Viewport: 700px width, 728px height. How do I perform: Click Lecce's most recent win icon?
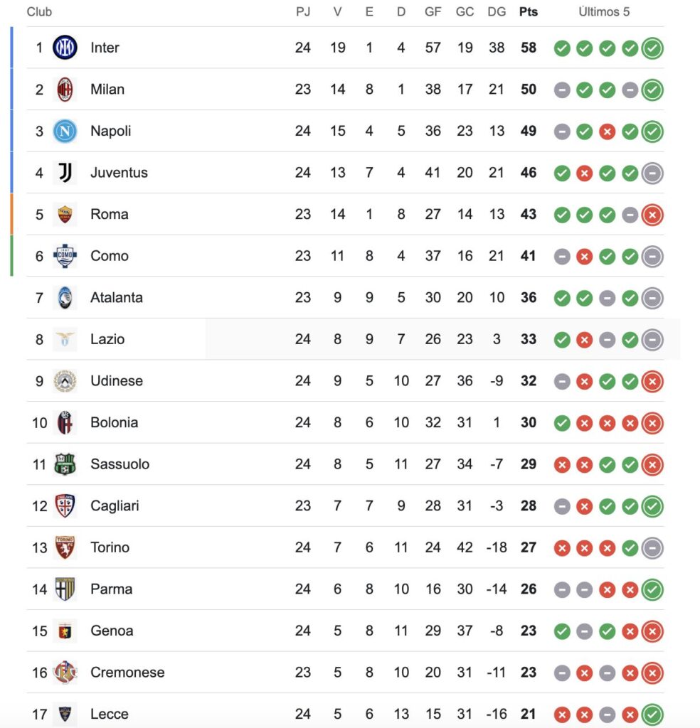click(x=652, y=714)
